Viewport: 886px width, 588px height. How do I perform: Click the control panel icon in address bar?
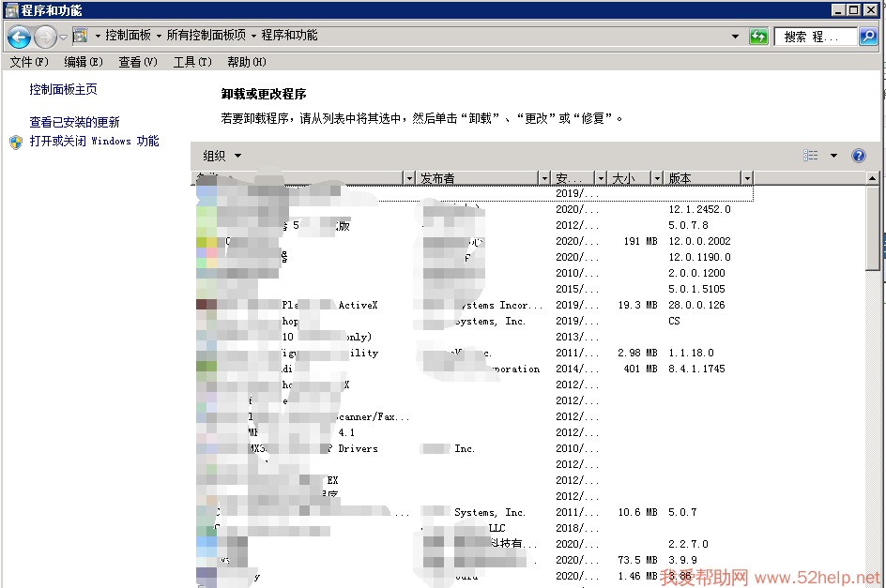pyautogui.click(x=81, y=37)
